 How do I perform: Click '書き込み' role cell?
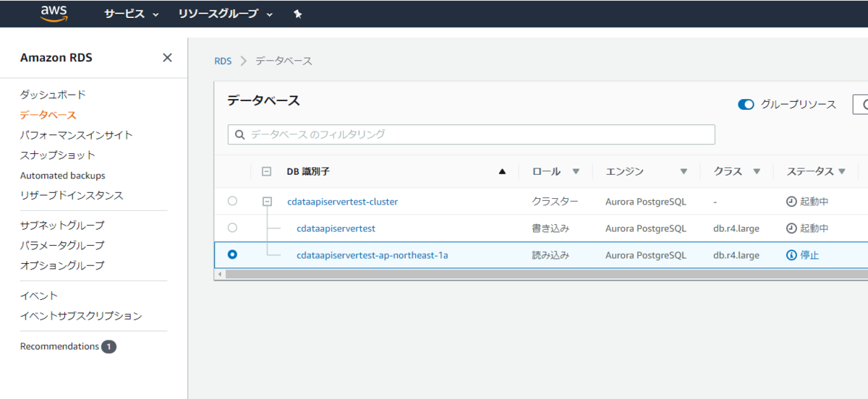coord(550,228)
